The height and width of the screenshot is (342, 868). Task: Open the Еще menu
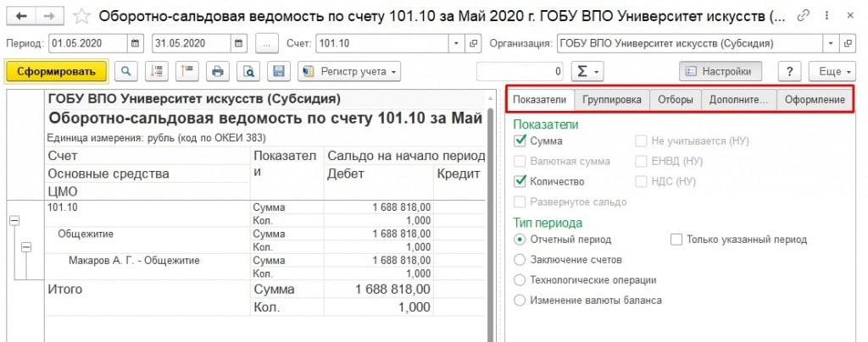click(x=832, y=71)
